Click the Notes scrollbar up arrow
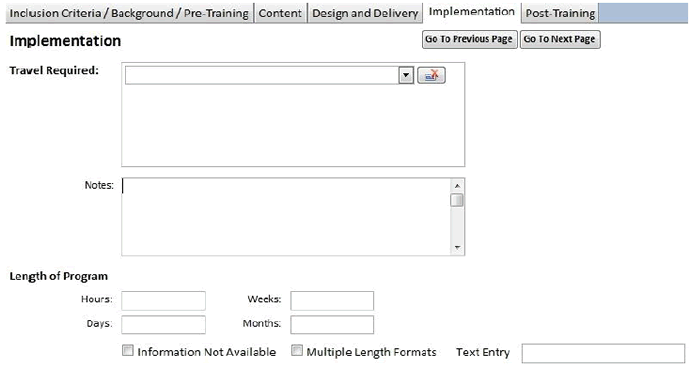Image resolution: width=690 pixels, height=369 pixels. click(x=457, y=186)
